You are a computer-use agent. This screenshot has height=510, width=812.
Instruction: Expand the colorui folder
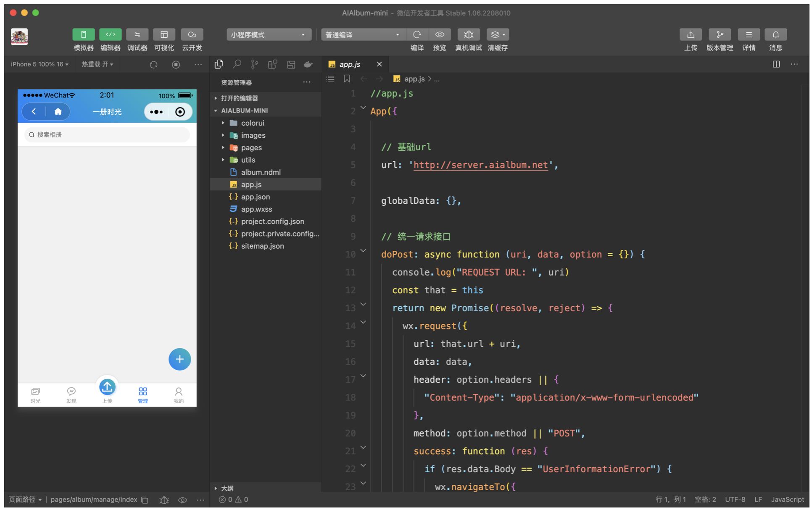coord(266,123)
